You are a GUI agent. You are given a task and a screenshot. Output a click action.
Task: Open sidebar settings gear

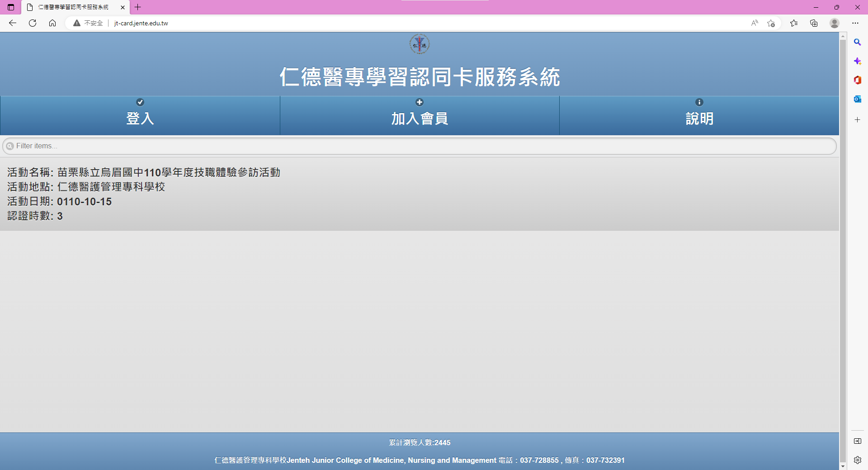857,460
